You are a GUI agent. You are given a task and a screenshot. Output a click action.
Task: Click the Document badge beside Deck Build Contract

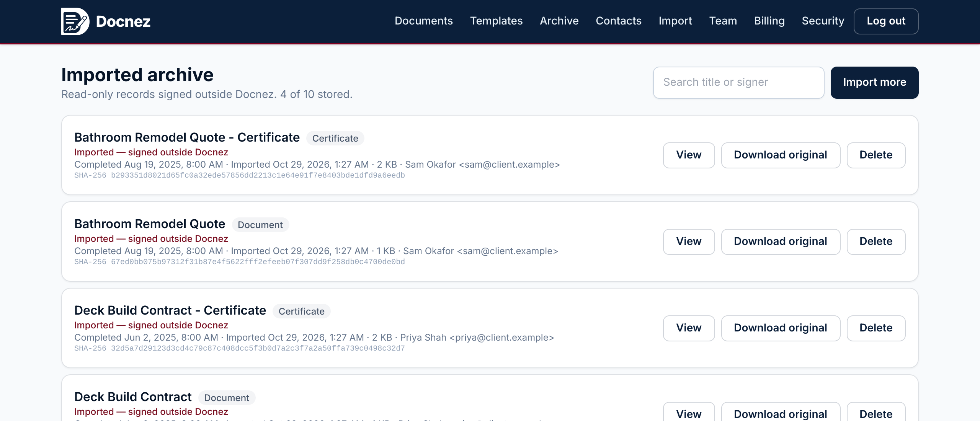coord(227,398)
